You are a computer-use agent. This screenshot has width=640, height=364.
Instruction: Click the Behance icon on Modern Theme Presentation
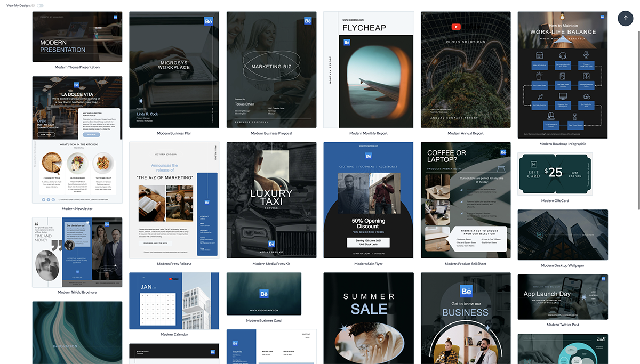coord(116,17)
